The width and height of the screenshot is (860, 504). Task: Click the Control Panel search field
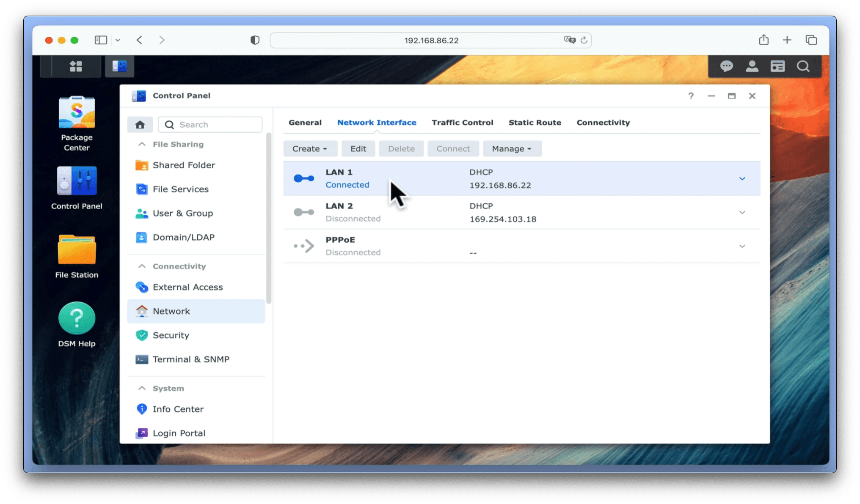[x=210, y=125]
